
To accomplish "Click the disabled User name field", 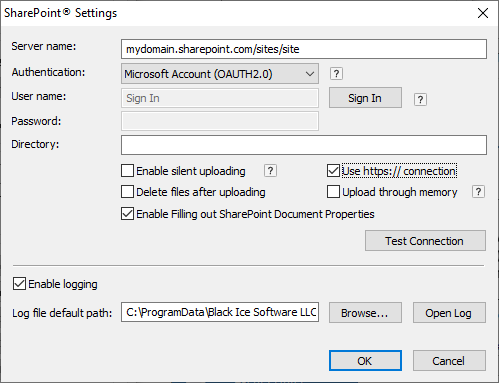I will point(220,98).
